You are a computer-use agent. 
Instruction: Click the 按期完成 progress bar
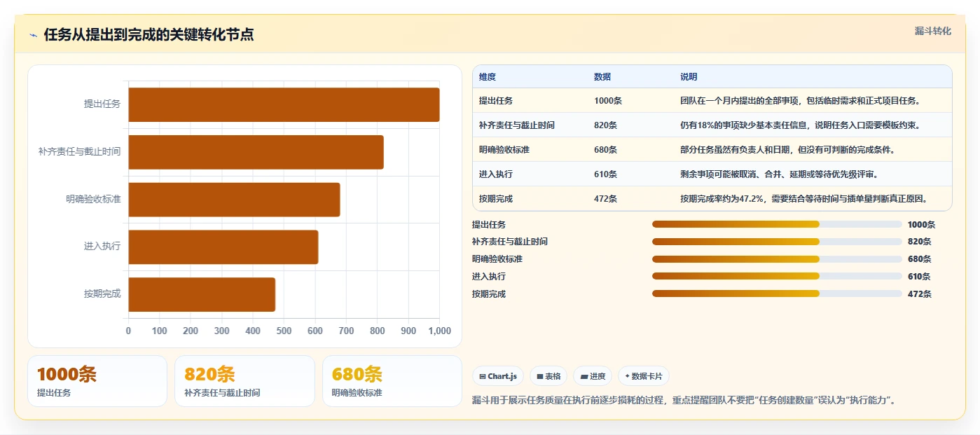pos(777,294)
